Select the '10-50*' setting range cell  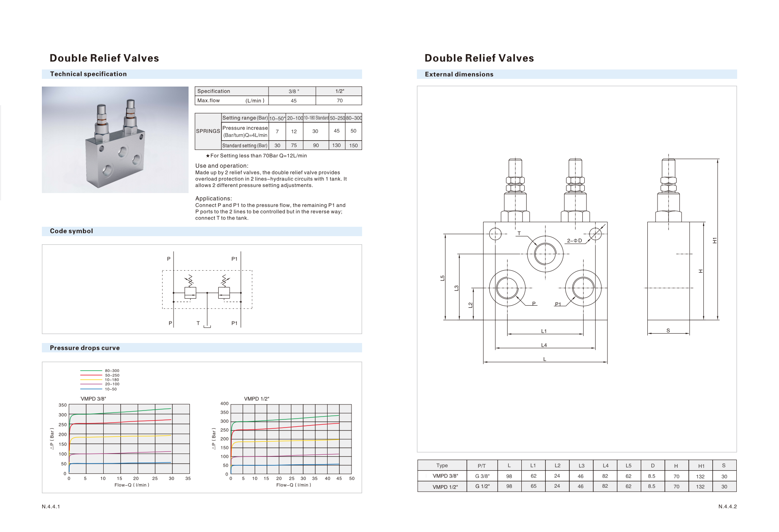tap(277, 118)
